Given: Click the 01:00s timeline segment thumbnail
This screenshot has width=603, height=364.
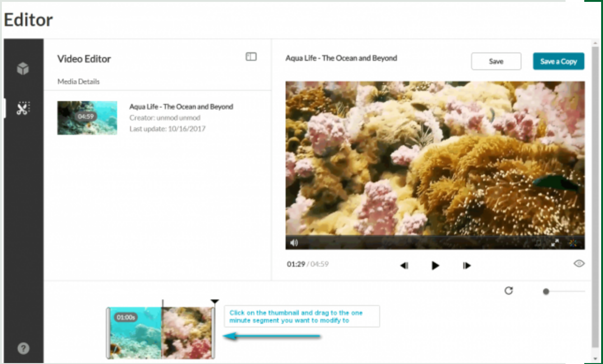Looking at the screenshot, I should 135,333.
